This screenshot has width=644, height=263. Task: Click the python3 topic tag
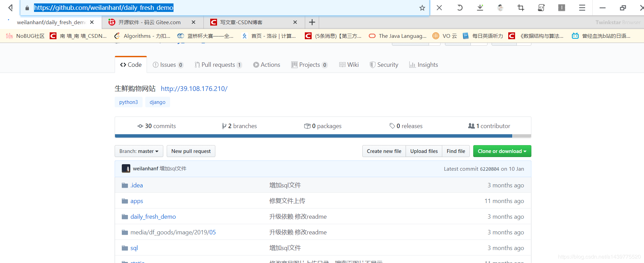pyautogui.click(x=129, y=102)
